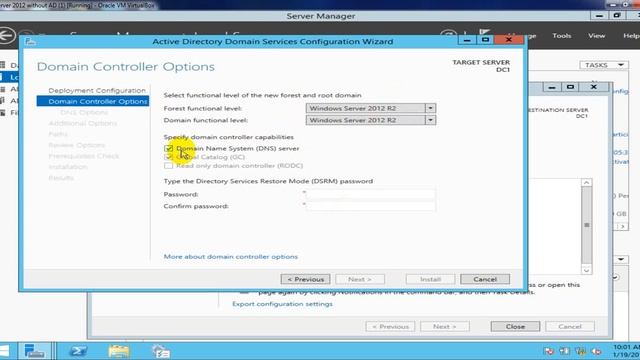Screen dimensions: 640x360
Task: Toggle the Domain Name System (DNS) server checkbox
Action: pos(168,149)
